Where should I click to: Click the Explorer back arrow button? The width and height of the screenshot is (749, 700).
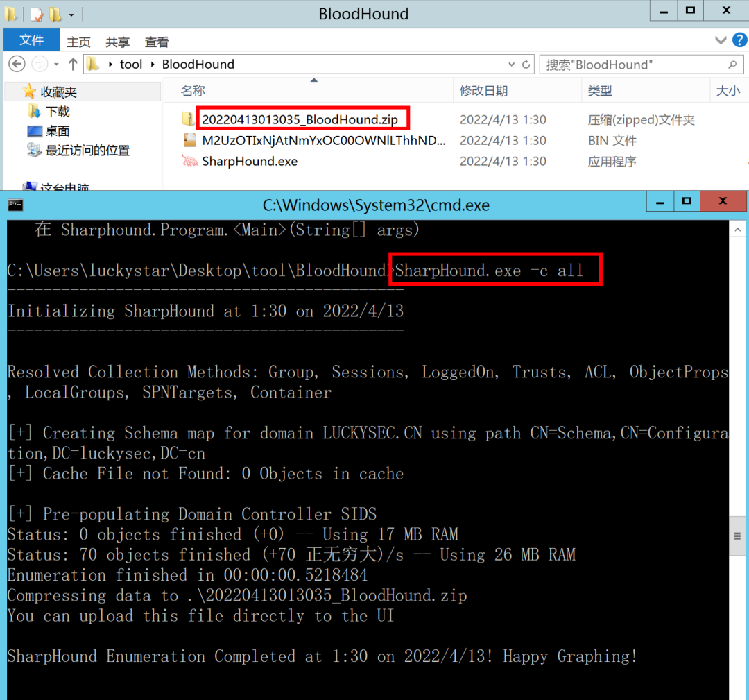17,64
